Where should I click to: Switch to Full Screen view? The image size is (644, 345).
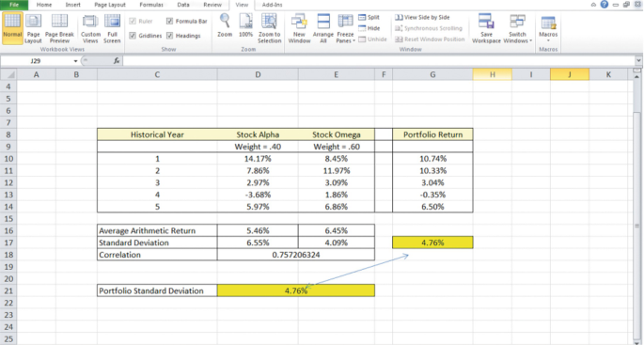pyautogui.click(x=112, y=28)
